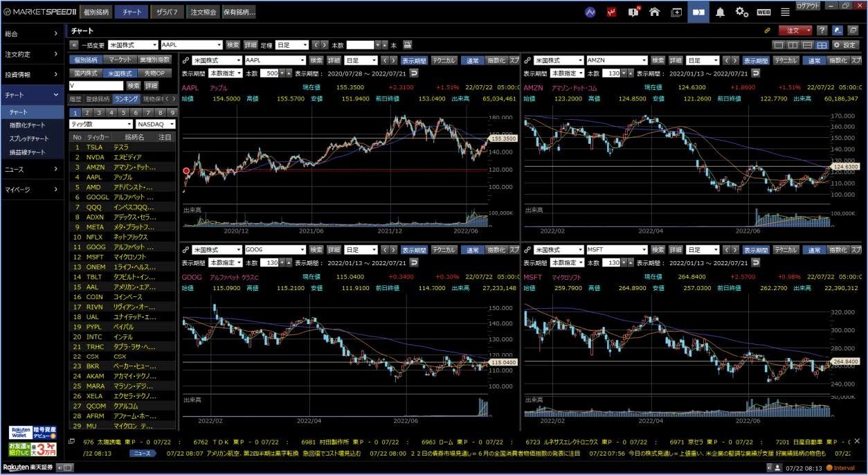The image size is (868, 475).
Task: Open the blue wave chart icon in the top bar
Action: pos(590,12)
